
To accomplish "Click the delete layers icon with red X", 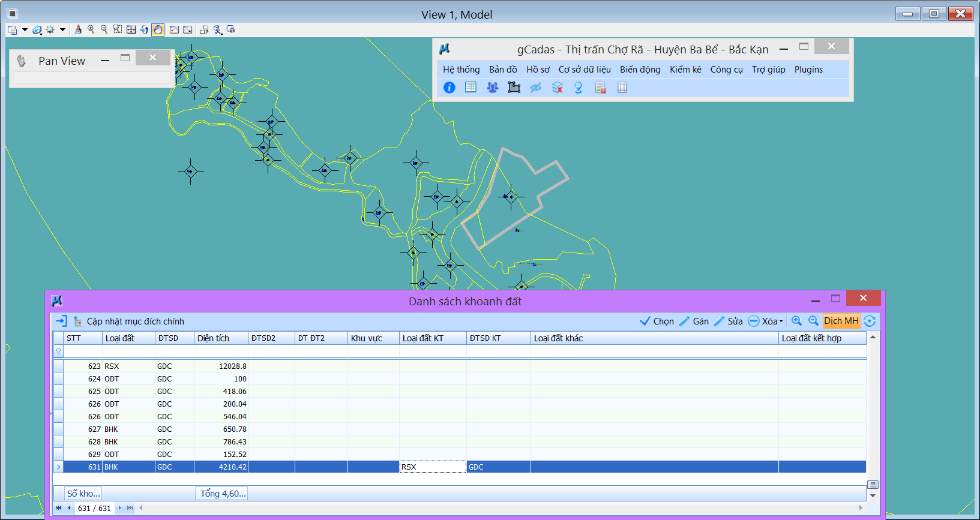I will (557, 88).
